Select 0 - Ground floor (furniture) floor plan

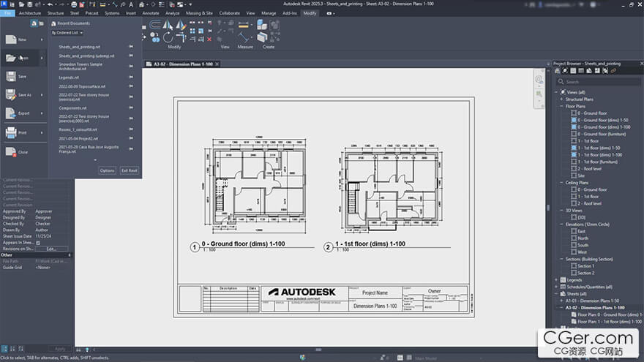pos(602,134)
